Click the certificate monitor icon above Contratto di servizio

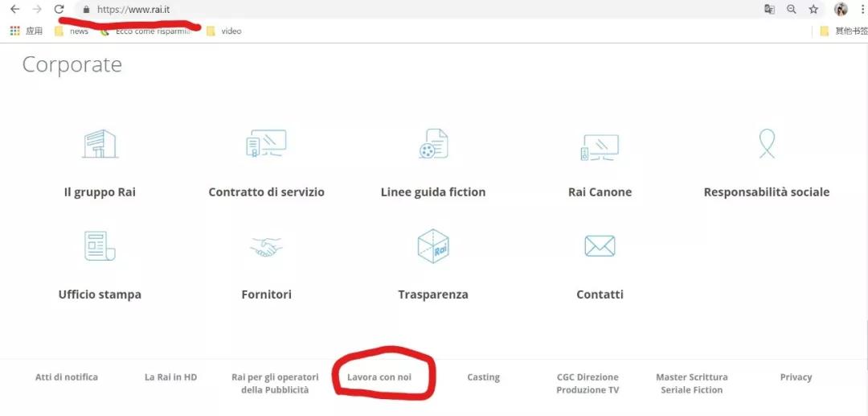point(266,144)
